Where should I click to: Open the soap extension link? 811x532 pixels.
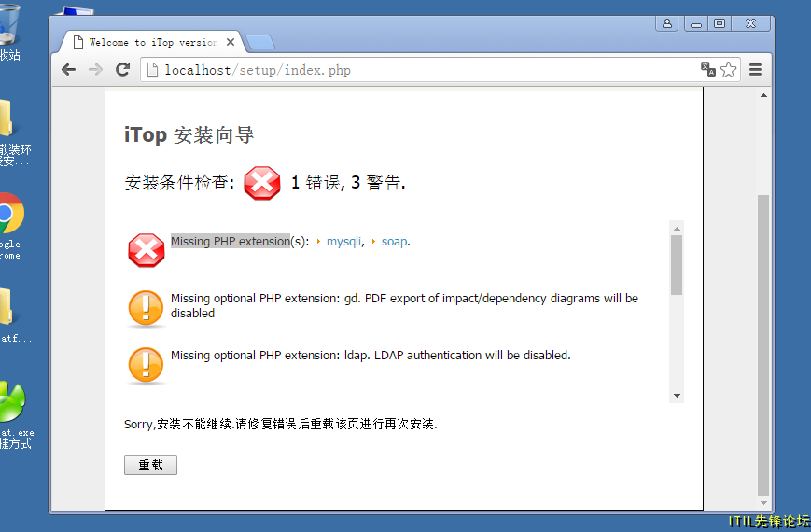click(394, 242)
